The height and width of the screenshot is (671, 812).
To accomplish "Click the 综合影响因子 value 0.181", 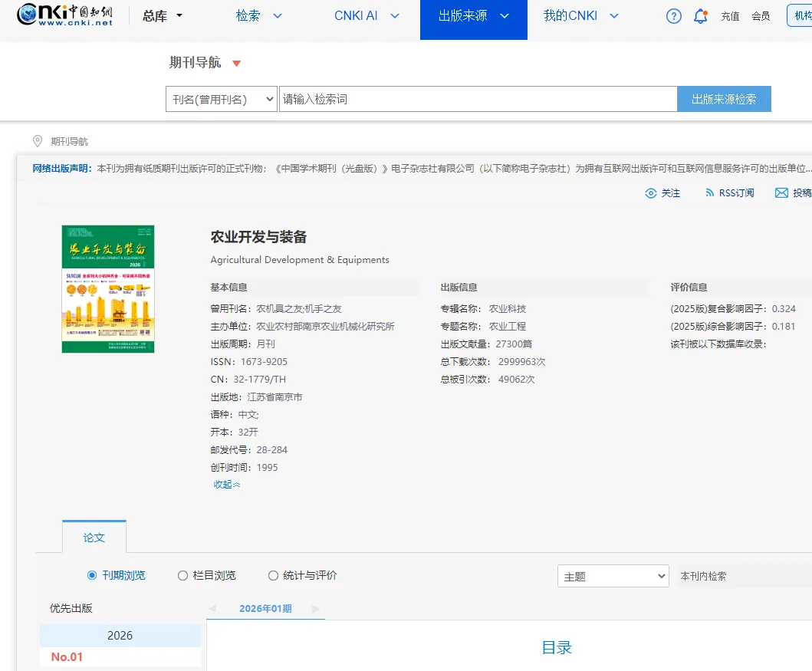I will (x=783, y=326).
